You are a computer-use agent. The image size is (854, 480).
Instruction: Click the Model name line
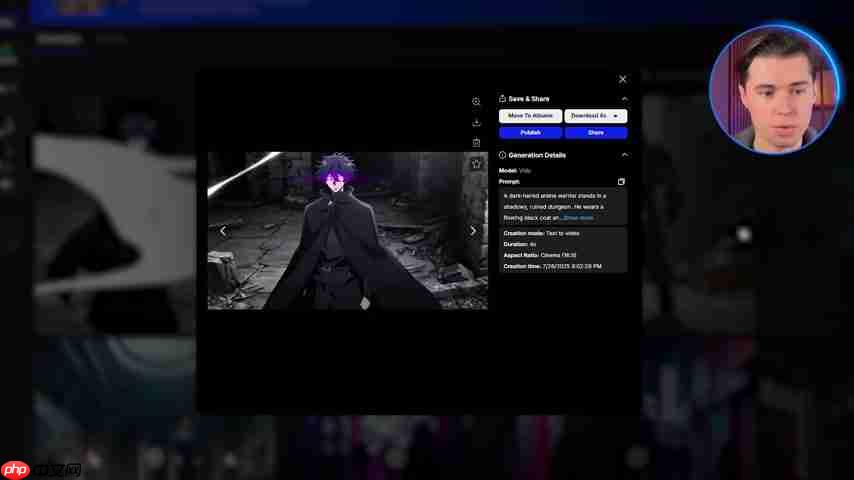click(515, 171)
